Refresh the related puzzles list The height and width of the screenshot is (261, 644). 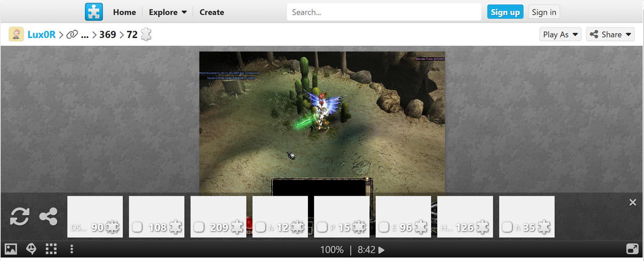[20, 217]
